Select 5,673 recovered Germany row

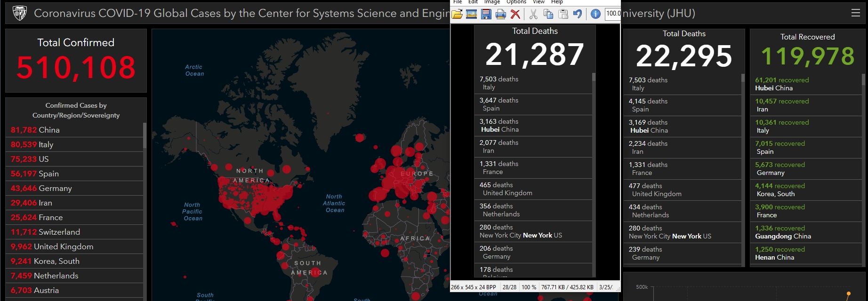click(806, 169)
